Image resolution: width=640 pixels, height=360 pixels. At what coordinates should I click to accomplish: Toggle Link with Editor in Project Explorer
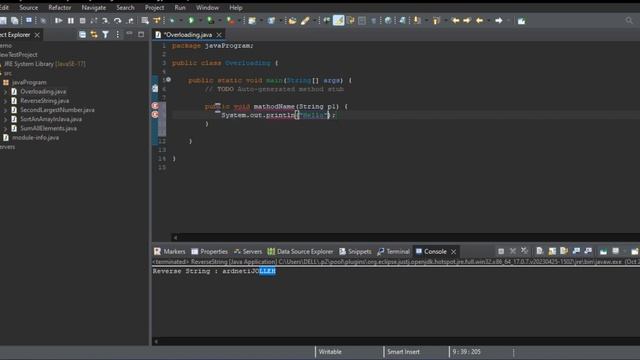pyautogui.click(x=94, y=35)
